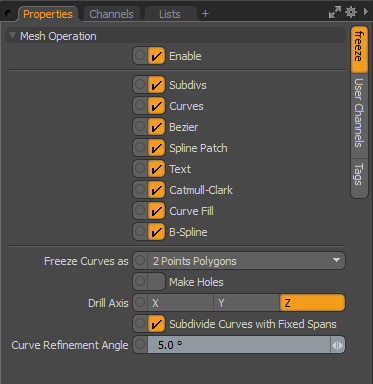Click the Curve Refinement Angle slider arrows
Screen dimensions: 373x384
[337, 345]
